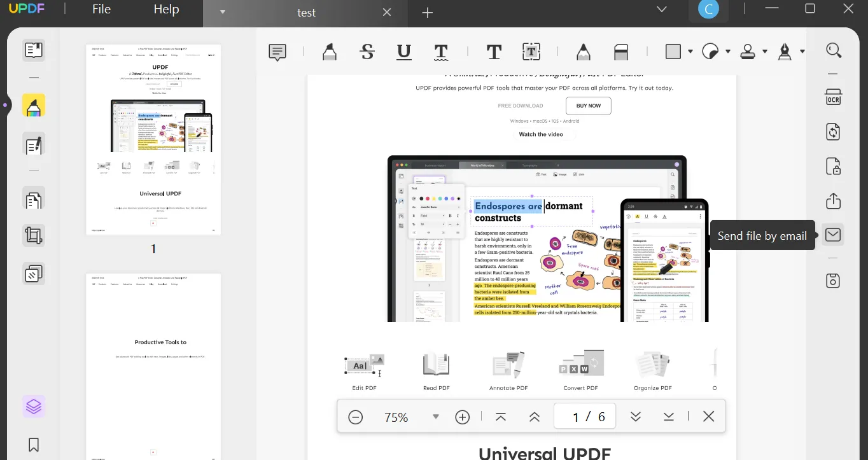The image size is (868, 460).
Task: Expand the sticker tool dropdown arrow
Action: [x=727, y=52]
